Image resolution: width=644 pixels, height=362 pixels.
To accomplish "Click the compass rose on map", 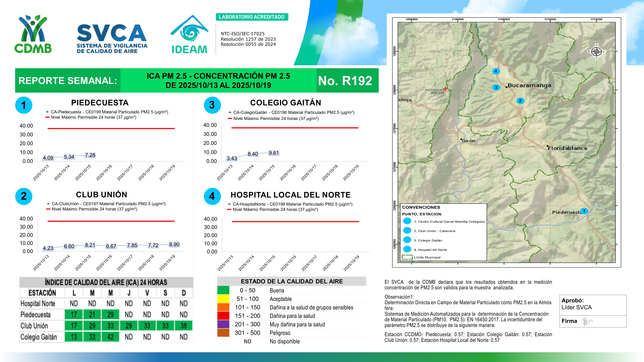I will tap(596, 52).
